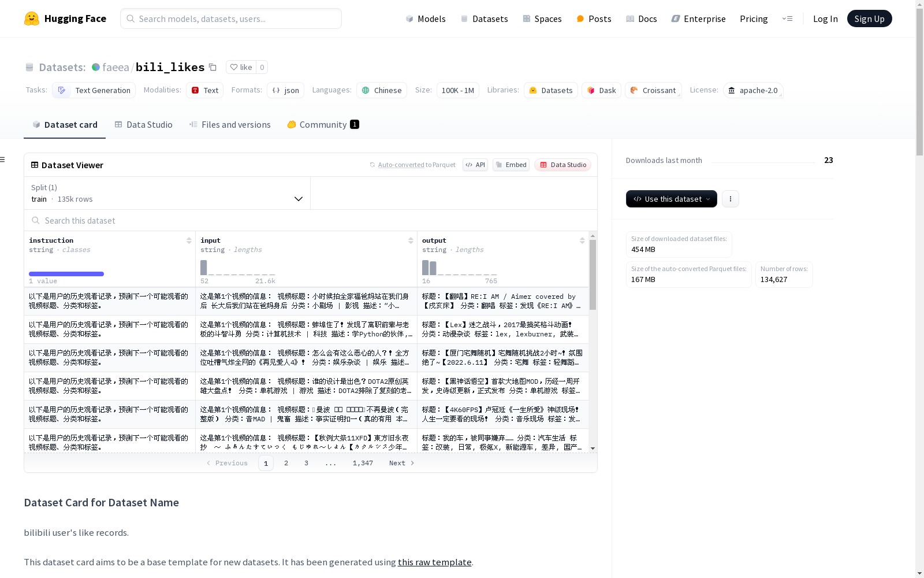
Task: Switch to the Community tab
Action: (323, 124)
